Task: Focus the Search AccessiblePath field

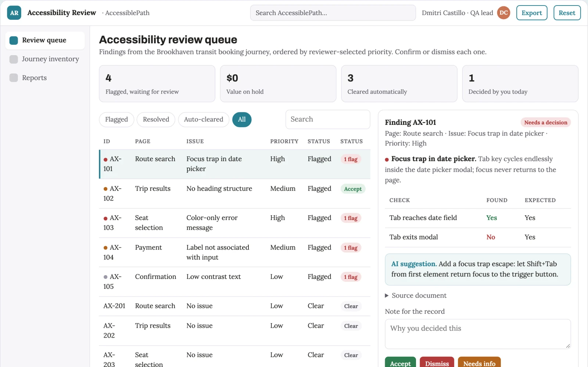Action: (x=333, y=13)
